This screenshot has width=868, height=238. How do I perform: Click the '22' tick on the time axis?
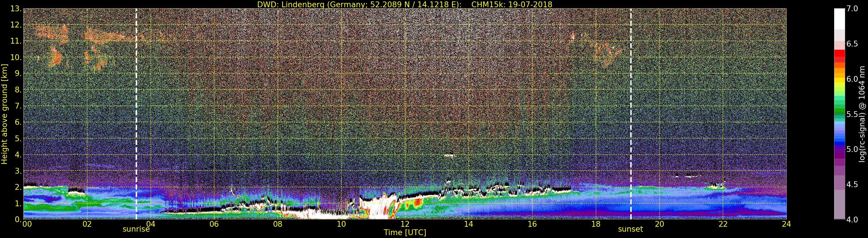click(x=723, y=224)
